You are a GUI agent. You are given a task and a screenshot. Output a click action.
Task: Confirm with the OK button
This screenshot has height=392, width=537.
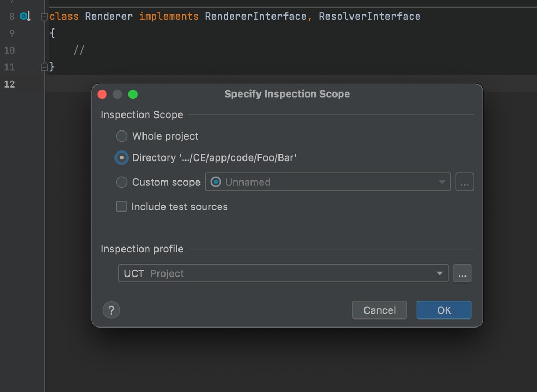[x=443, y=310]
